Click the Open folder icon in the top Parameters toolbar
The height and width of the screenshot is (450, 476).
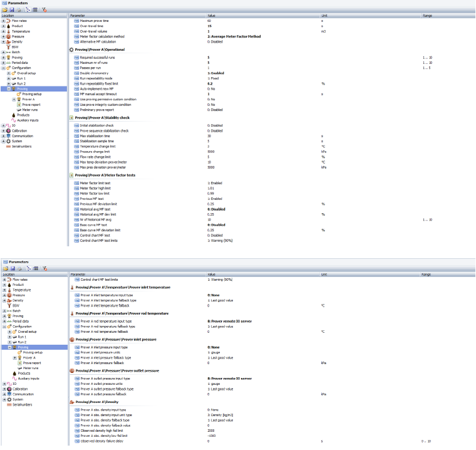5,10
